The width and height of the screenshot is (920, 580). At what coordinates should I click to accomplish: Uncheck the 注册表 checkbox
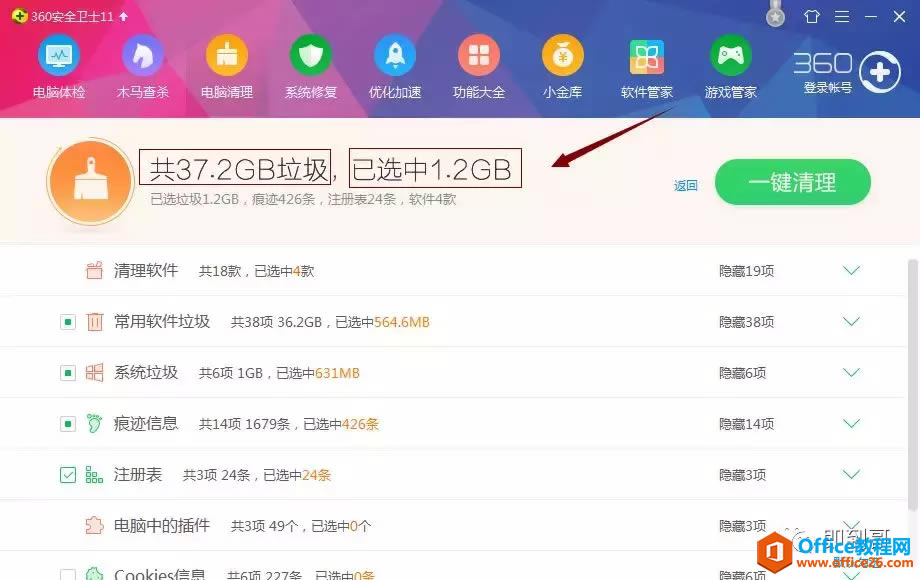[x=68, y=475]
